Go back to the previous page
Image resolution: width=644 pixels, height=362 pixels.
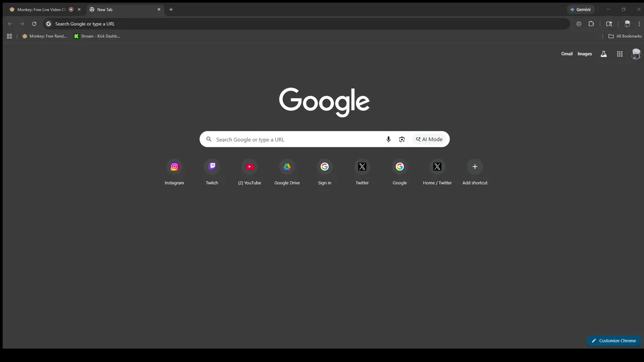(10, 24)
